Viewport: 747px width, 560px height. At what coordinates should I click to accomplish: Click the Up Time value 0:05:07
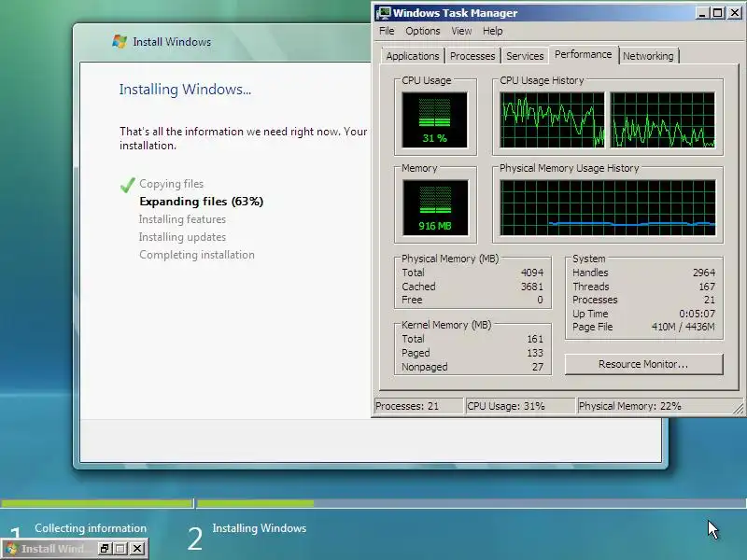(697, 314)
